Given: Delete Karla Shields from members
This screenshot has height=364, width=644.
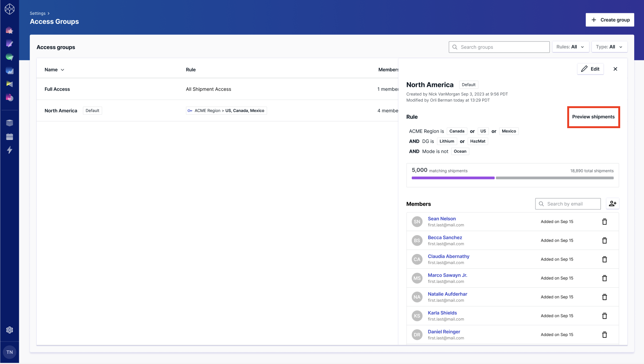Looking at the screenshot, I should click(604, 316).
